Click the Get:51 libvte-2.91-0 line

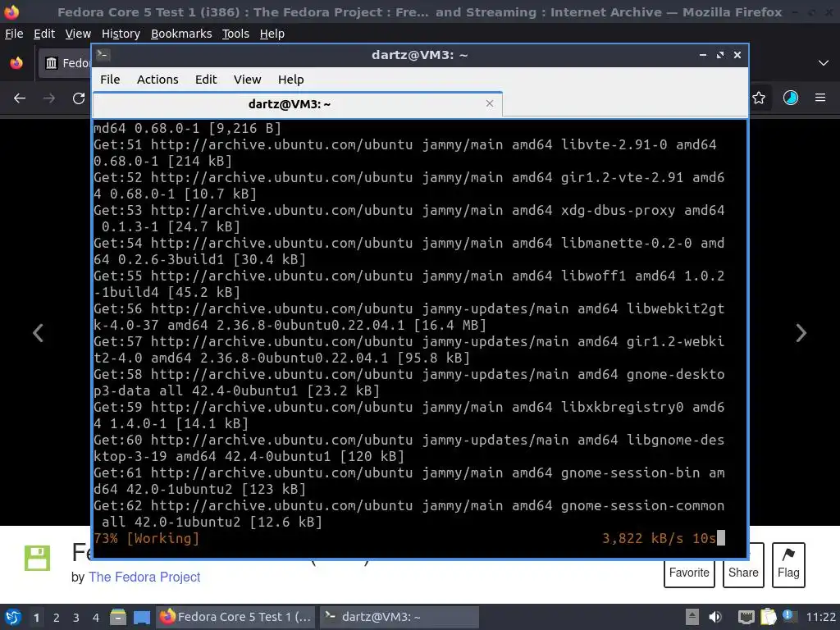(x=405, y=153)
